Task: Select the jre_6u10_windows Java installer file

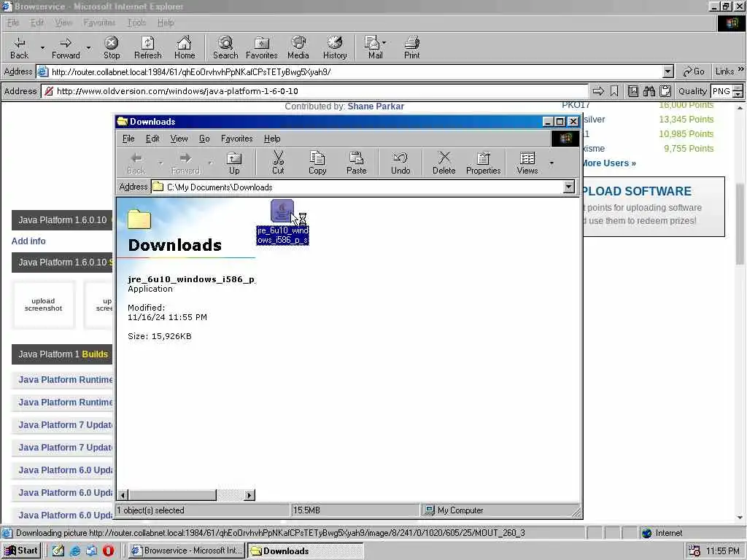Action: pos(282,222)
